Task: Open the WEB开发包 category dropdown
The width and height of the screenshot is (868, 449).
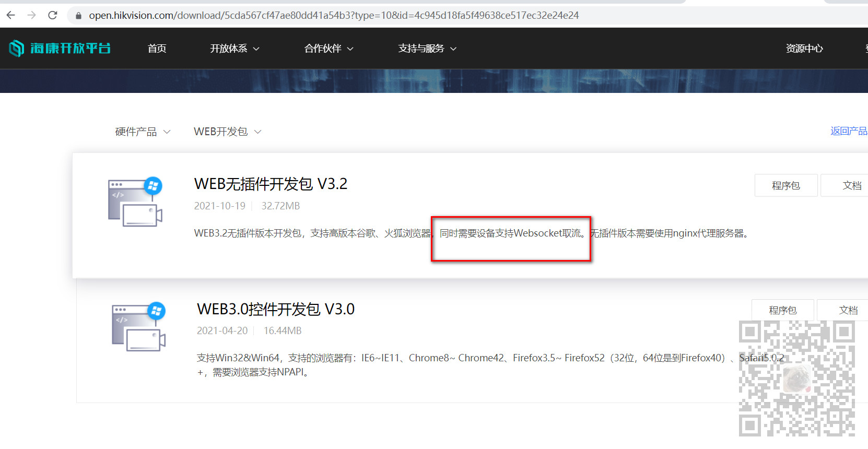Action: pyautogui.click(x=227, y=132)
